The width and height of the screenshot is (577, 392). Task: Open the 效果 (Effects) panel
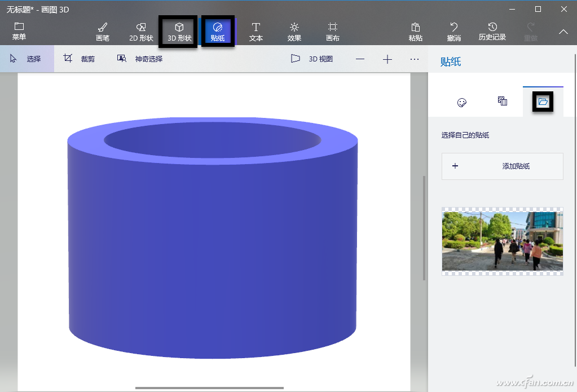pos(294,31)
